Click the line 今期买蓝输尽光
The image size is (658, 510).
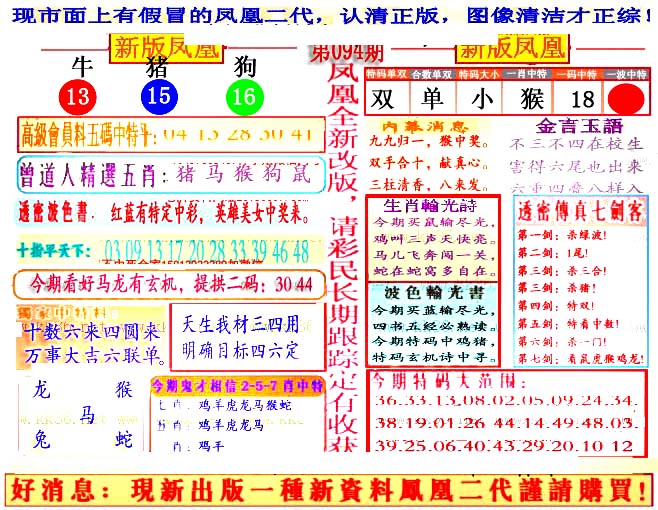click(x=434, y=311)
